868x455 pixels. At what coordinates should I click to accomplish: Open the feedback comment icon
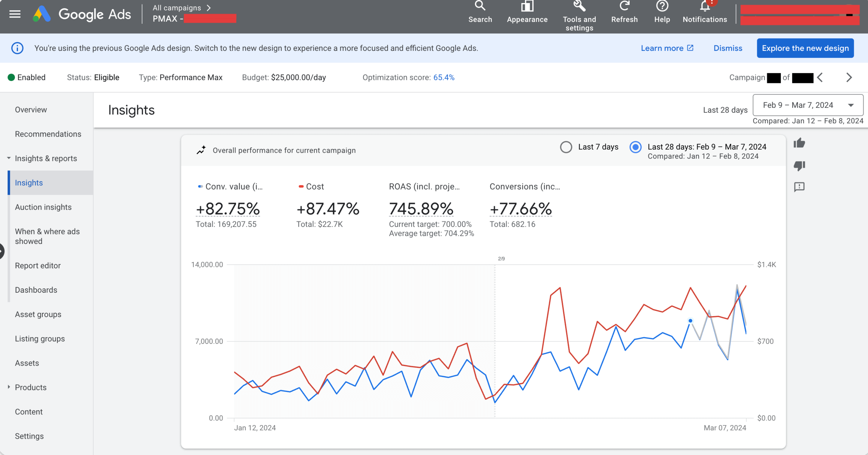799,187
